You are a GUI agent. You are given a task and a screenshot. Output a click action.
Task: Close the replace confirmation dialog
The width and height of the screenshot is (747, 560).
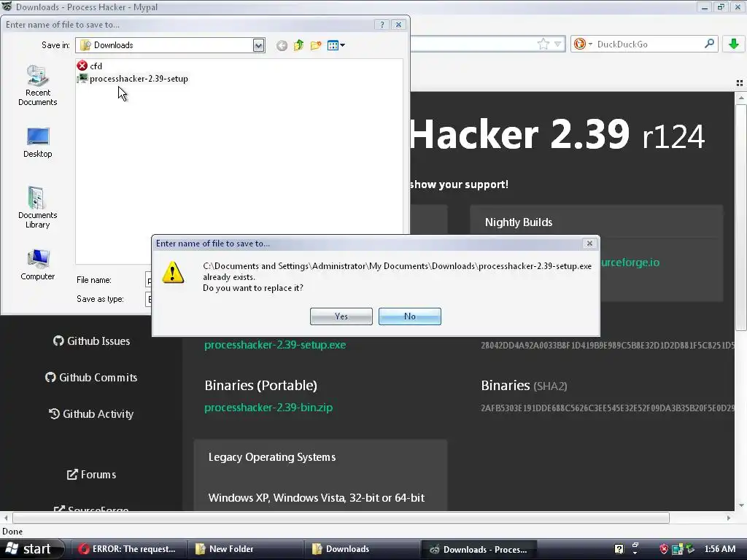coord(589,244)
